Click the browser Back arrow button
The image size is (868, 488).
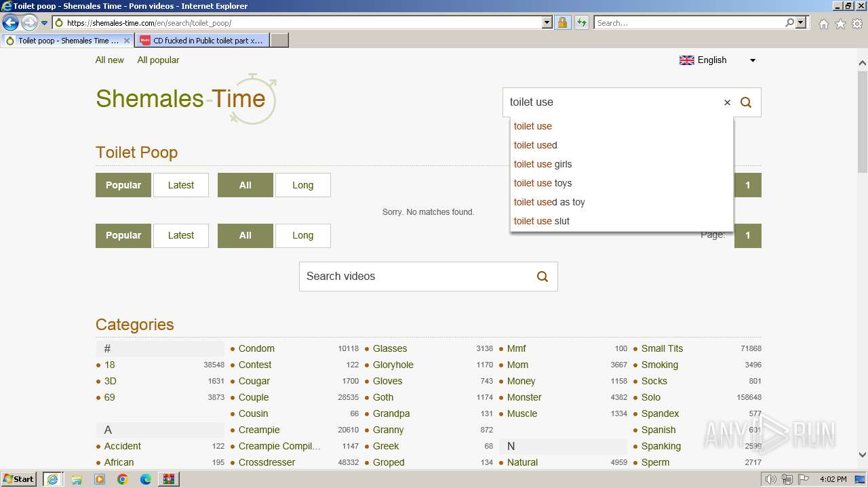(10, 23)
